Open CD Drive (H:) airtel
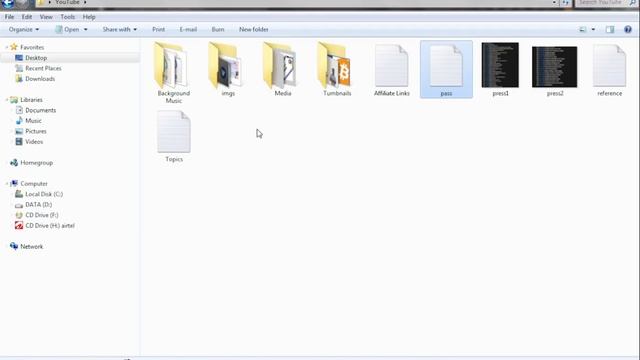This screenshot has width=640, height=360. click(50, 225)
